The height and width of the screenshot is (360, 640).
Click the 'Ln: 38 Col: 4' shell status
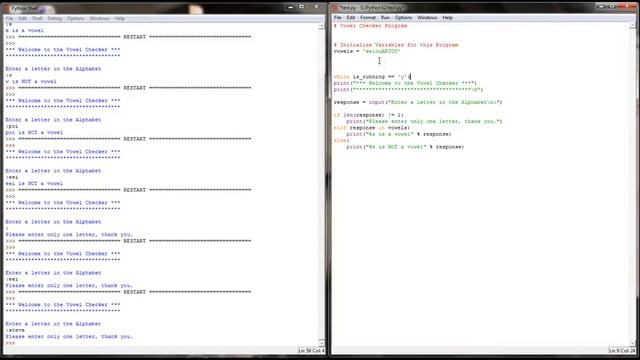pyautogui.click(x=311, y=351)
